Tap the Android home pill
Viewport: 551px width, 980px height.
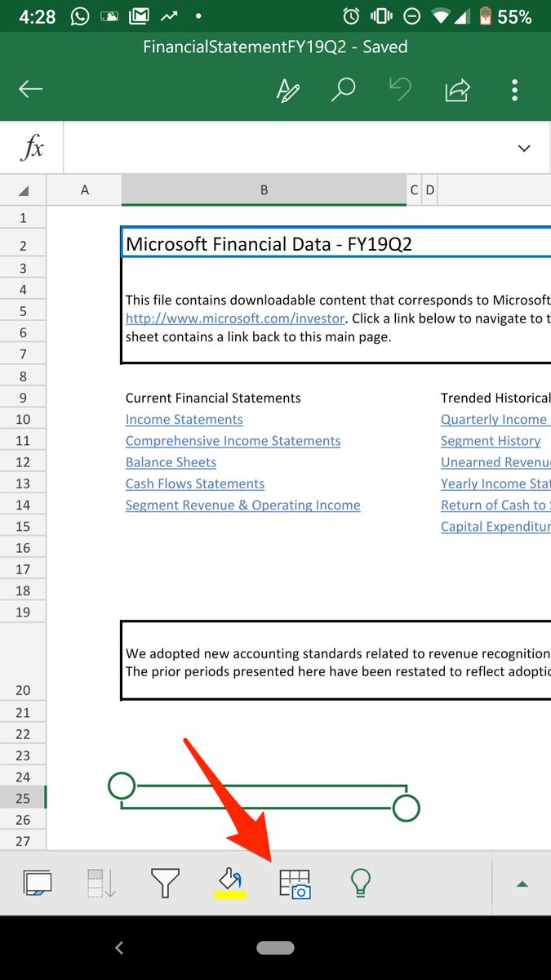pos(275,947)
